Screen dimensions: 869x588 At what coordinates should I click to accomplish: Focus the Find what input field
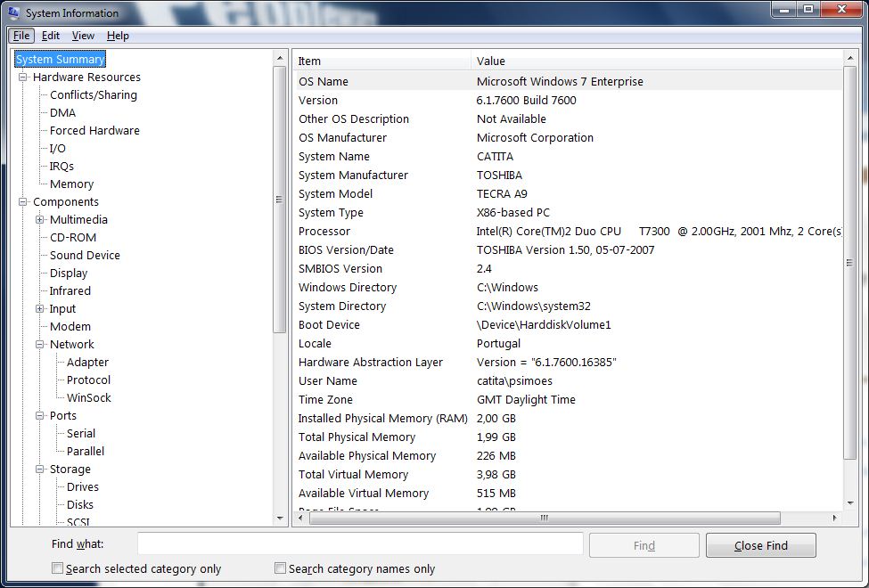click(x=360, y=543)
